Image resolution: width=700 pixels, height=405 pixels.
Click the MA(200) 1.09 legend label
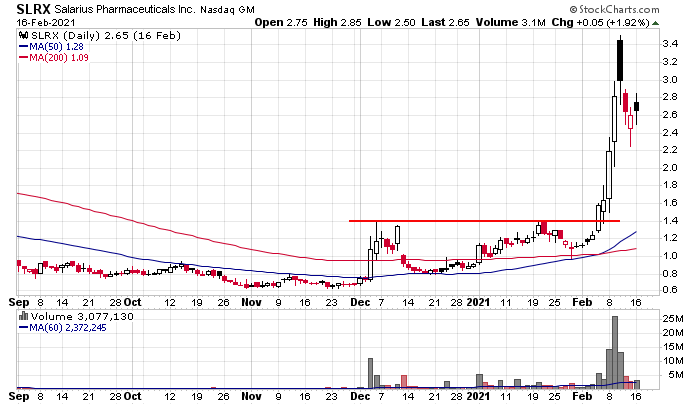click(59, 58)
